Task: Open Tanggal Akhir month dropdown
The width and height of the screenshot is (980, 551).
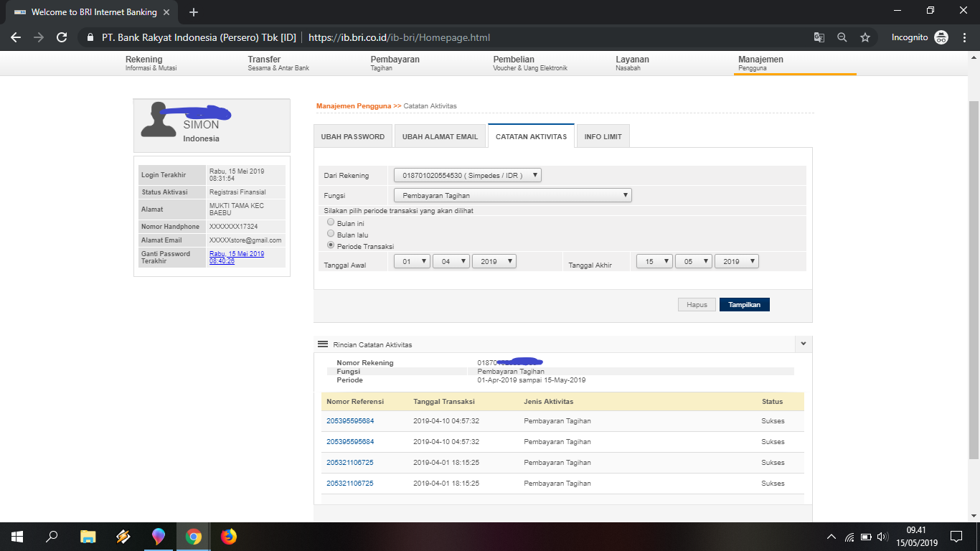Action: tap(694, 262)
